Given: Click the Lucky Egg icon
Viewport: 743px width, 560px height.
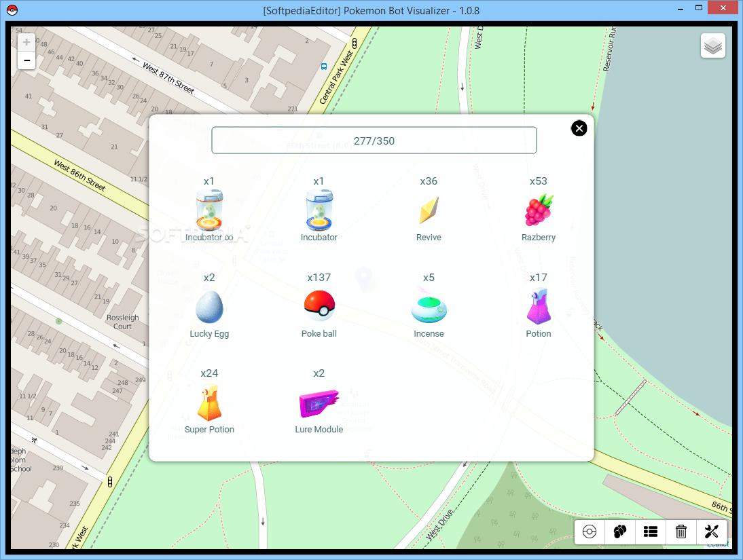Looking at the screenshot, I should click(209, 307).
